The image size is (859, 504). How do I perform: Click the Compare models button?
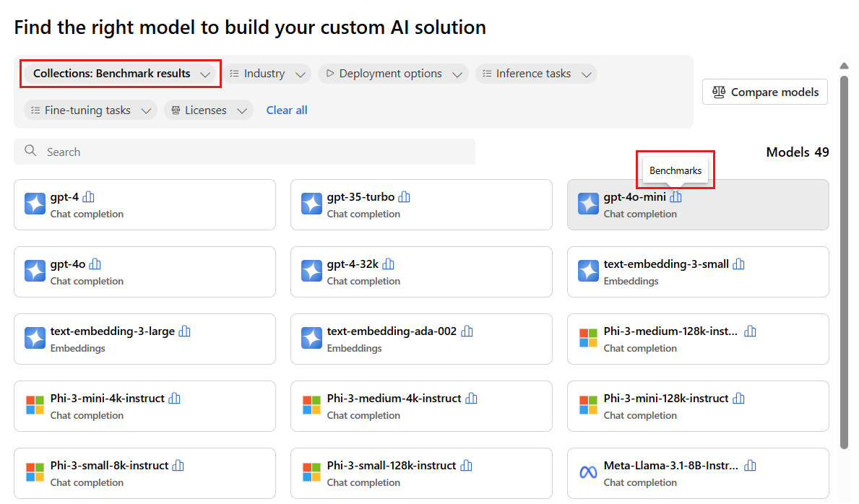tap(765, 92)
